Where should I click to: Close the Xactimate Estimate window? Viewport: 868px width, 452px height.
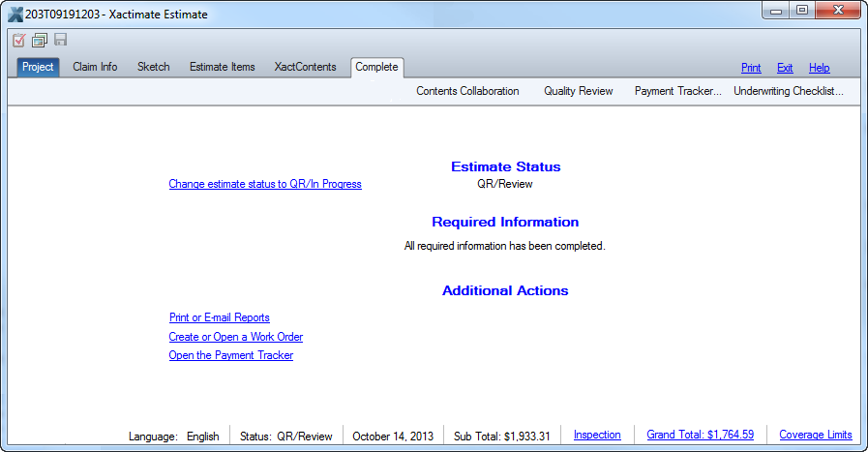(x=838, y=11)
